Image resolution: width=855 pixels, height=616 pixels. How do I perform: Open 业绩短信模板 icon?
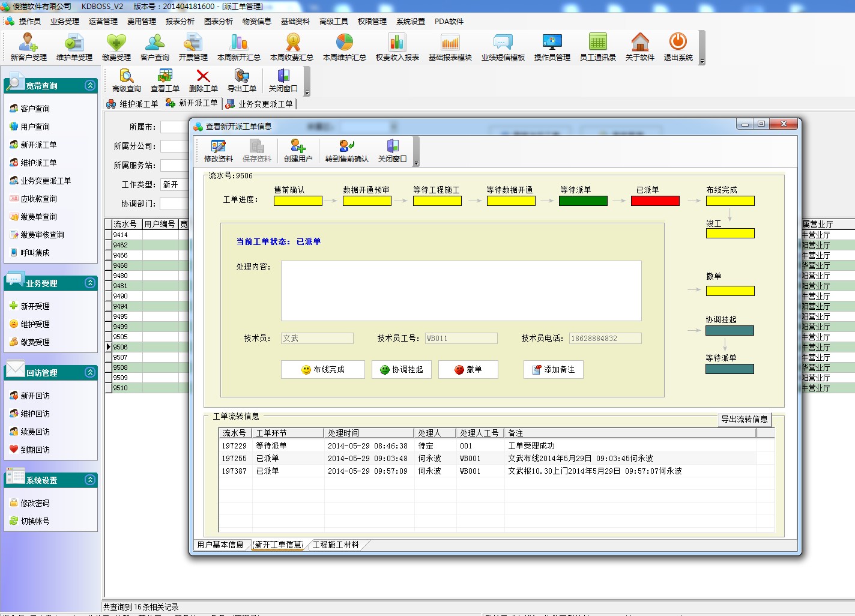tap(503, 47)
